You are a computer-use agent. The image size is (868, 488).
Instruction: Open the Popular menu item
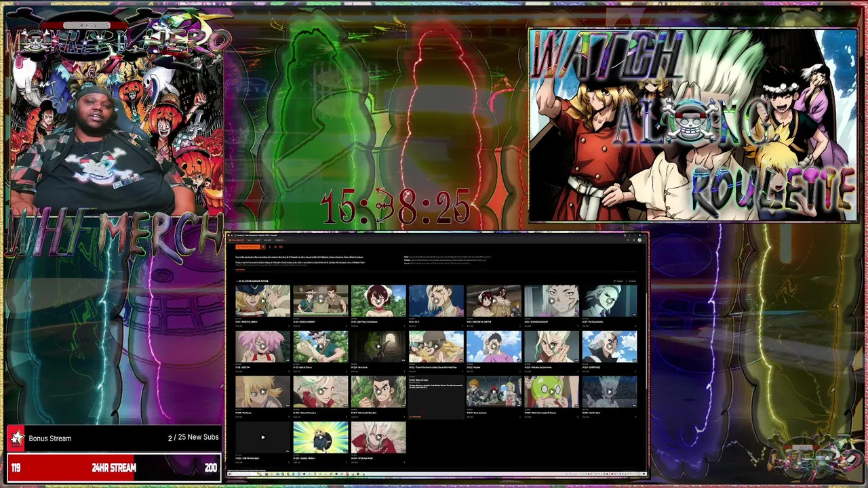pyautogui.click(x=258, y=240)
